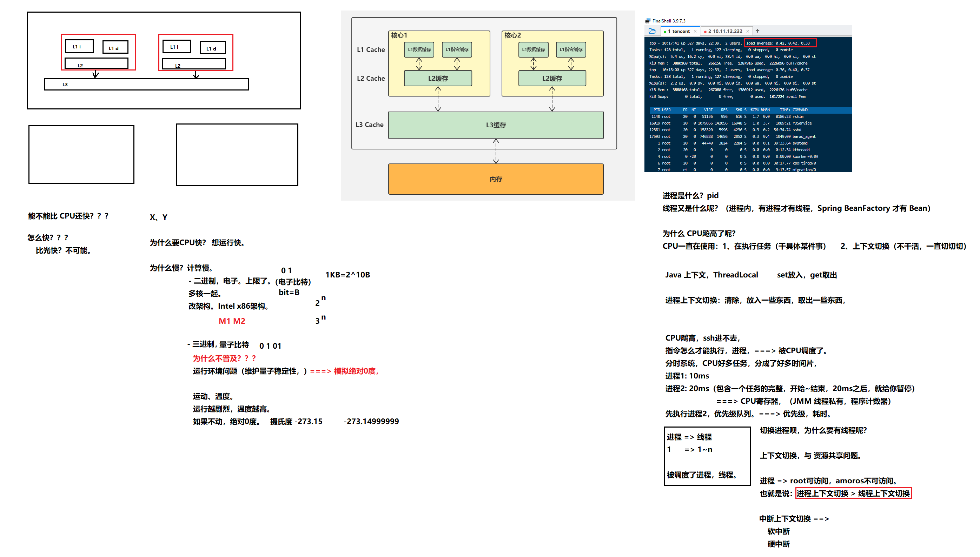
Task: Click the '改架构。Intel x86架构。' line
Action: [x=229, y=307]
